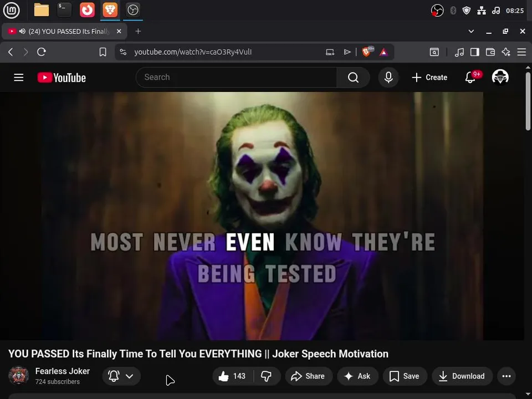Image resolution: width=532 pixels, height=399 pixels.
Task: Click the search magnifier button
Action: point(353,78)
